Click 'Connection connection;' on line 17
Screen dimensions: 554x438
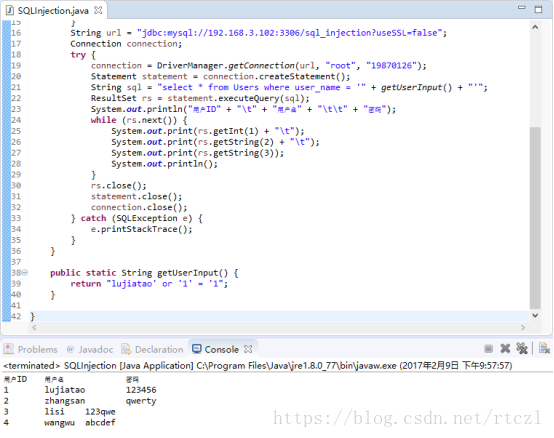[x=126, y=44]
